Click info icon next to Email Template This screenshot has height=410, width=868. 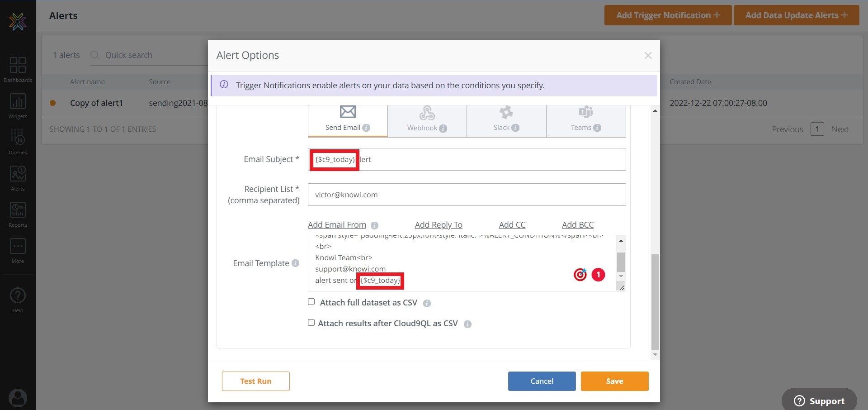295,263
